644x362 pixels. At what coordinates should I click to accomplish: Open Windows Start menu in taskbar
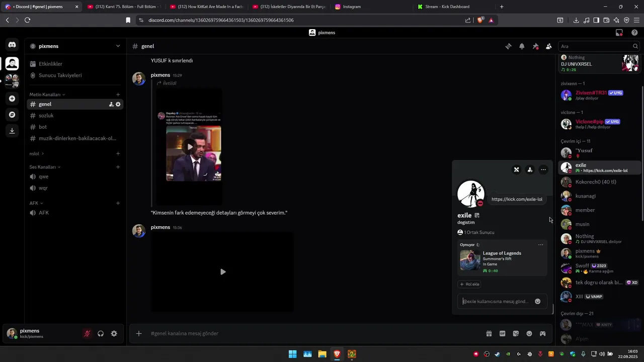point(292,354)
